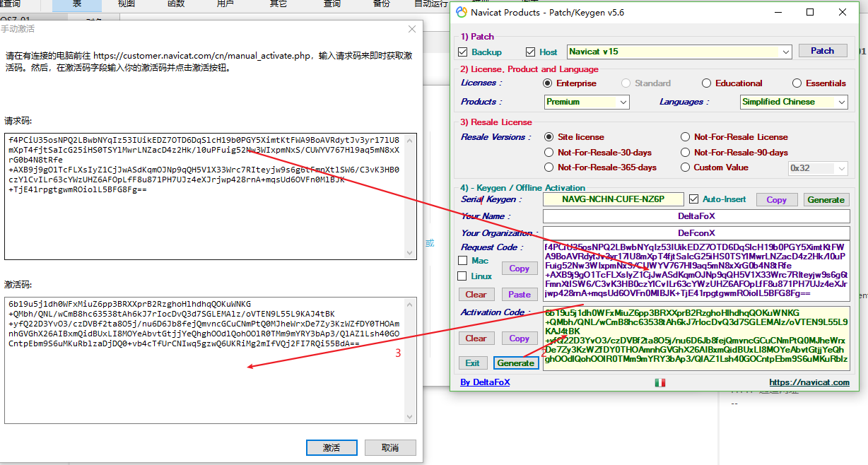Open the 函数 toolbar item in Navicat
This screenshot has height=465, width=868.
point(176,4)
